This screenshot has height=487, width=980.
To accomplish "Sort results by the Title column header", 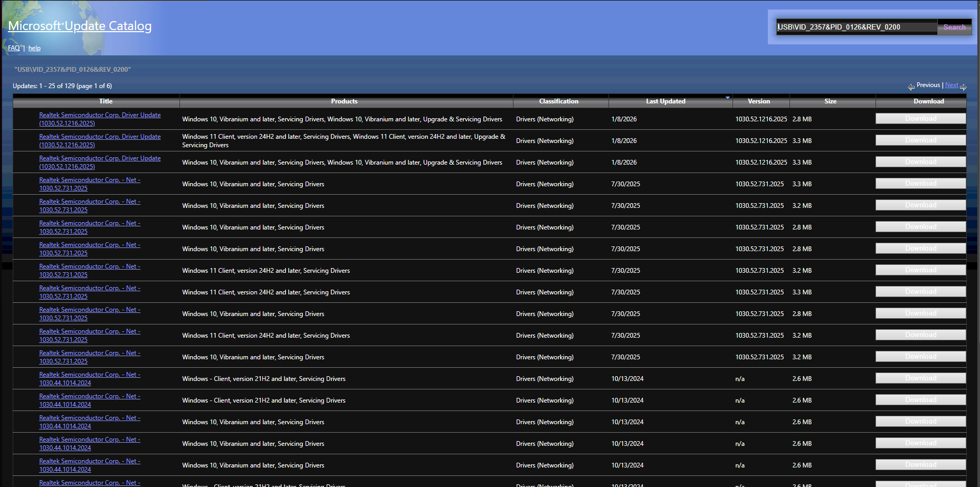I will click(x=106, y=101).
